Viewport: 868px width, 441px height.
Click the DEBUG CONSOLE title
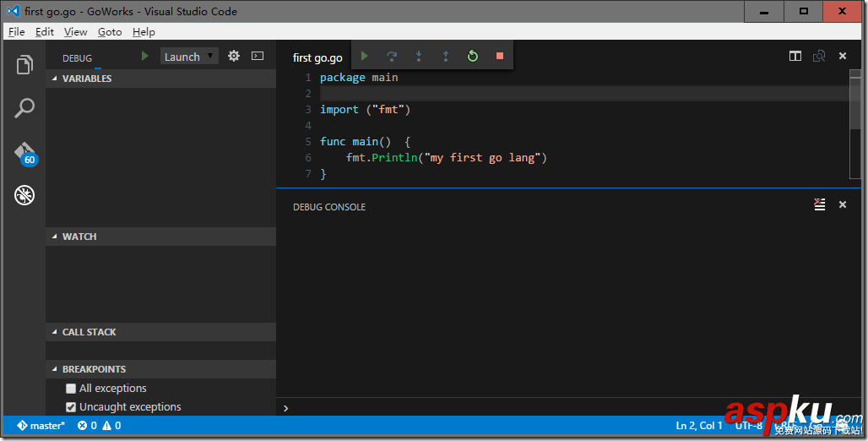pos(329,207)
